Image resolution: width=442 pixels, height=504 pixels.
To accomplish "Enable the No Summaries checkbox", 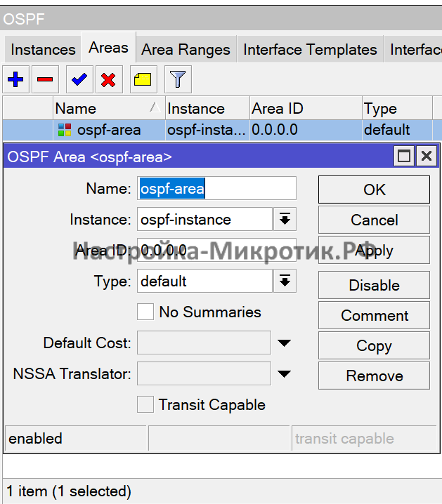I will [x=145, y=312].
